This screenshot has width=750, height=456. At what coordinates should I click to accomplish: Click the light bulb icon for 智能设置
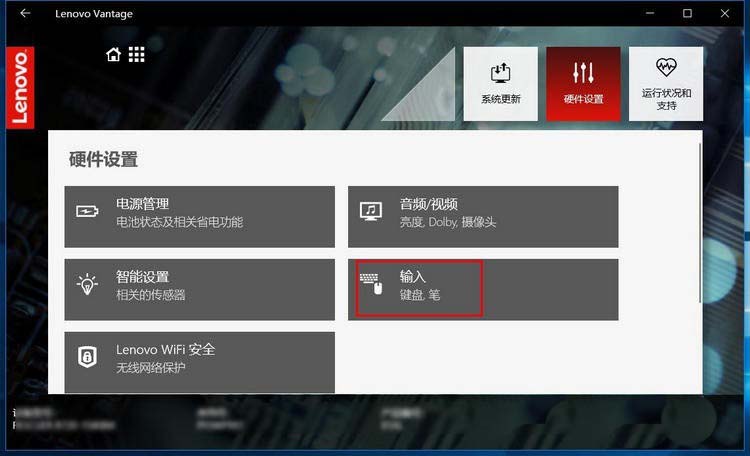coord(87,284)
